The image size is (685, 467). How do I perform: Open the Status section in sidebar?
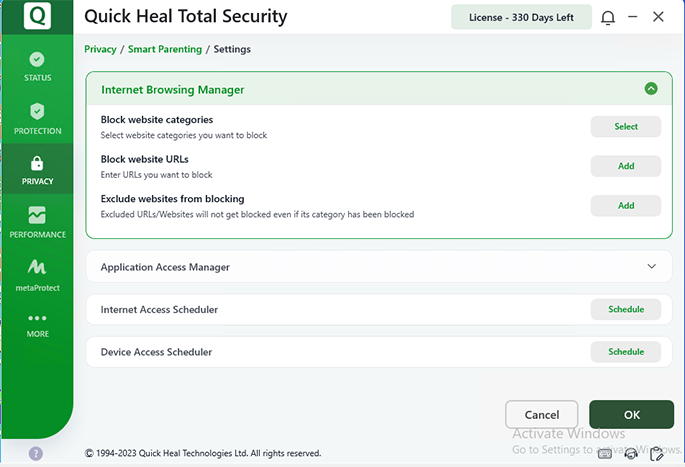click(x=37, y=66)
